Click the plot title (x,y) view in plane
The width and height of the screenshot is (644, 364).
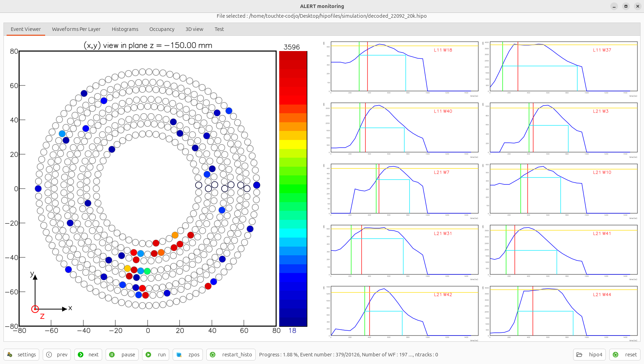click(148, 45)
